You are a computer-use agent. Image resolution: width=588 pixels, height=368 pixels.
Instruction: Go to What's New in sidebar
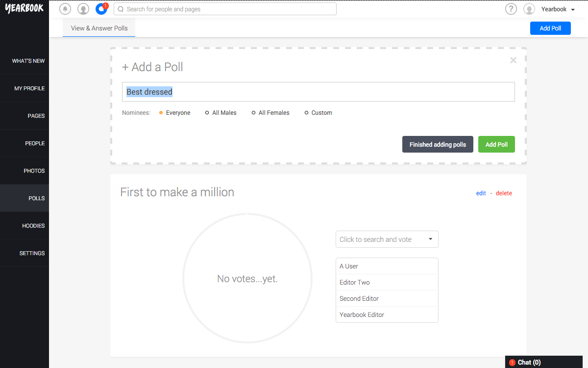(24, 61)
